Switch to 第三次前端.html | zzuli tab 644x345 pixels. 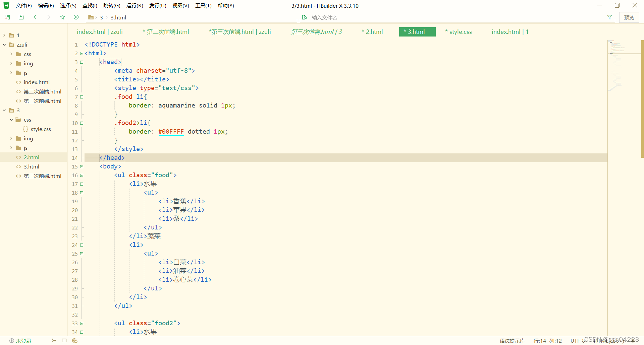point(240,32)
